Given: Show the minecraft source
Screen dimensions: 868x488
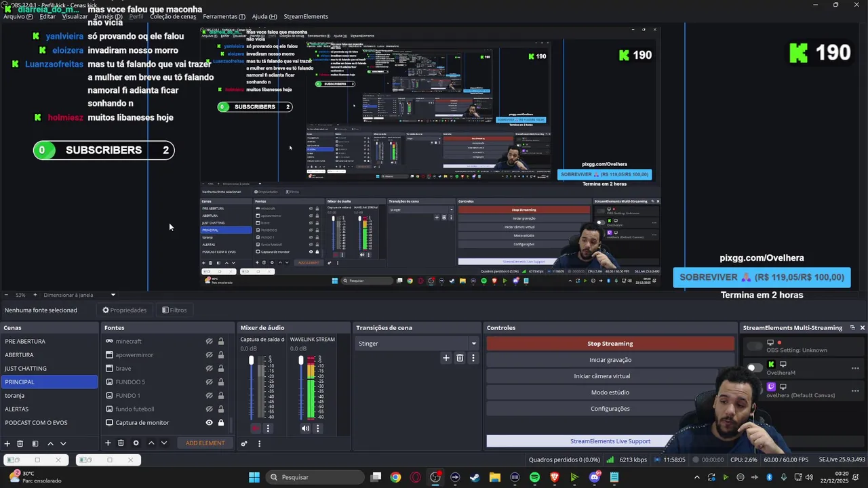Looking at the screenshot, I should (x=210, y=342).
